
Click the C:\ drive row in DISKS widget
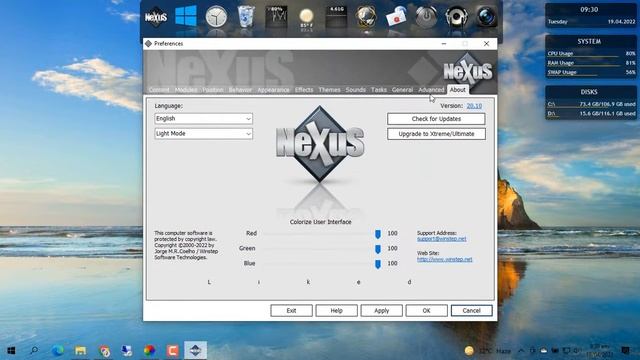pyautogui.click(x=591, y=104)
